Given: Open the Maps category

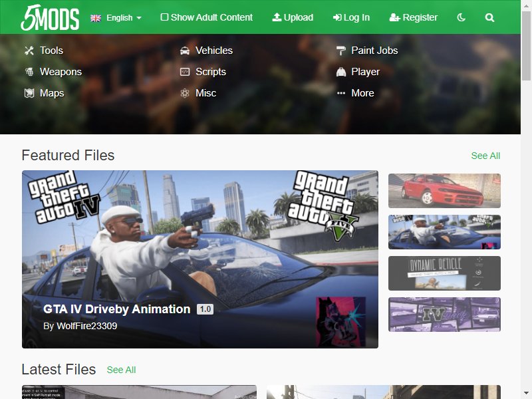Looking at the screenshot, I should 52,93.
